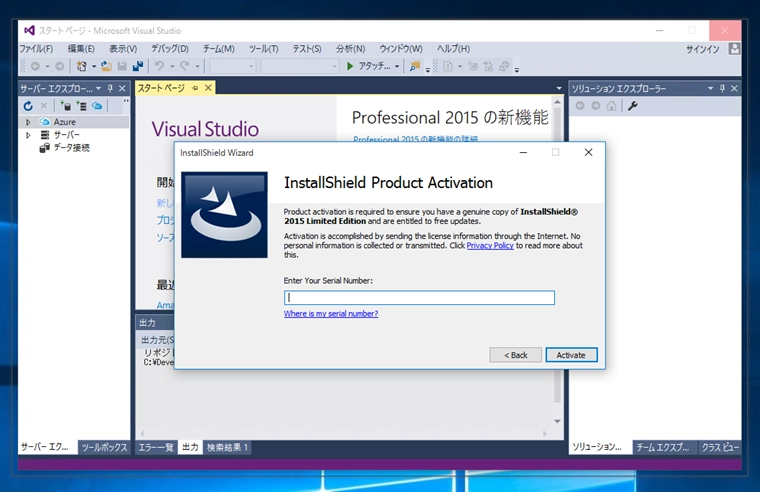Open the solution configuration combo box
The width and height of the screenshot is (760, 492).
coord(233,66)
